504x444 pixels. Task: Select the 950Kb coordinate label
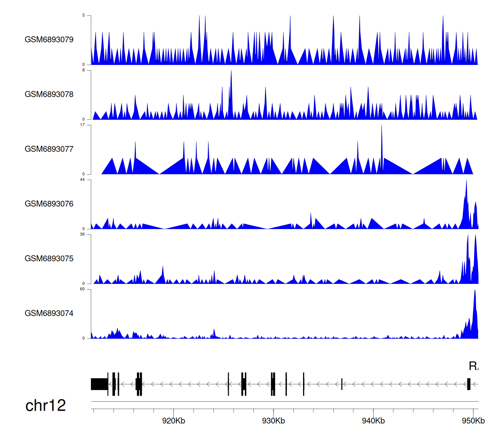[473, 421]
